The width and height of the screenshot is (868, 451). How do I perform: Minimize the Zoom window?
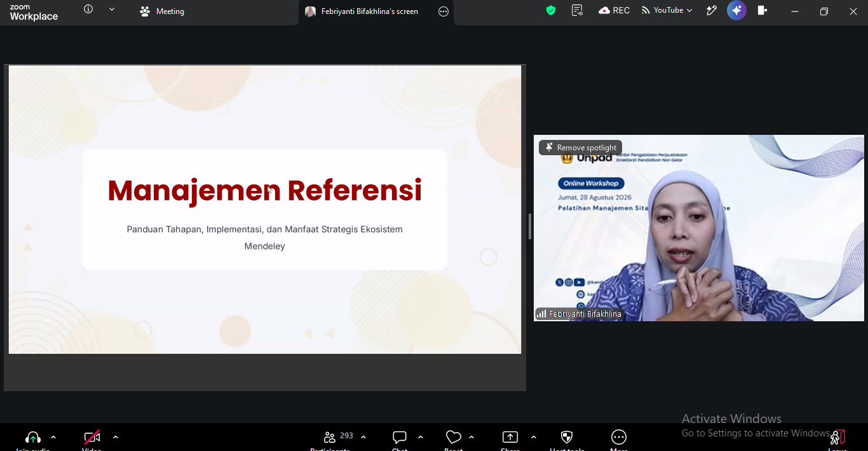coord(795,11)
